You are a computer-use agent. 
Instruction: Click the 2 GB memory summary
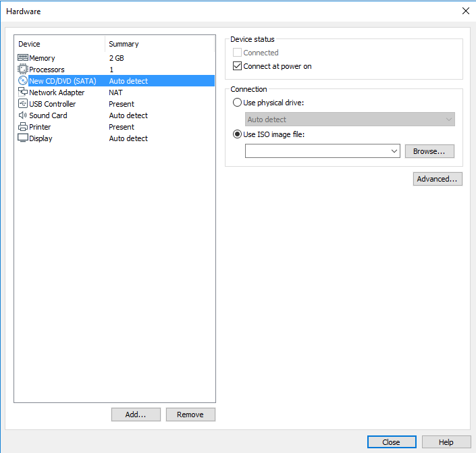click(x=117, y=58)
